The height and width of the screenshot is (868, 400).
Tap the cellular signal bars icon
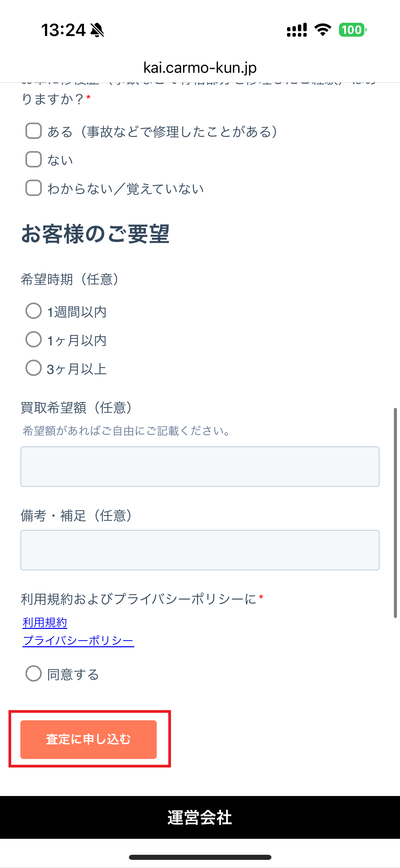[297, 30]
